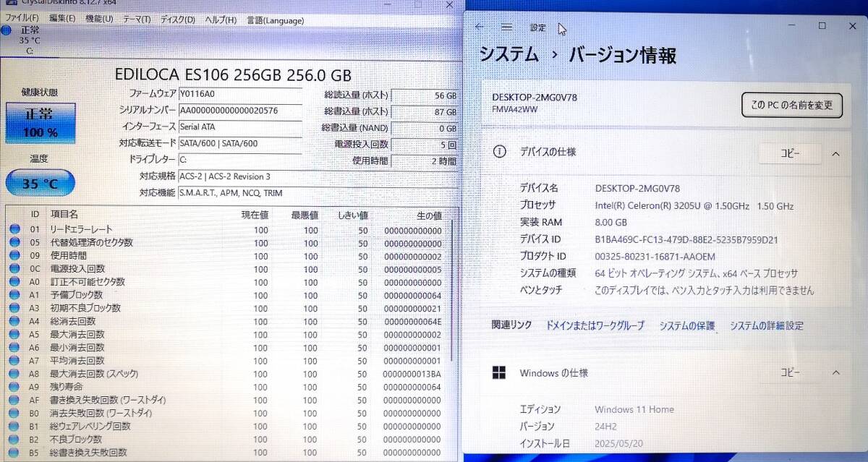This screenshot has width=868, height=462.
Task: Click the power-on hours 2 時間 field
Action: (x=425, y=161)
